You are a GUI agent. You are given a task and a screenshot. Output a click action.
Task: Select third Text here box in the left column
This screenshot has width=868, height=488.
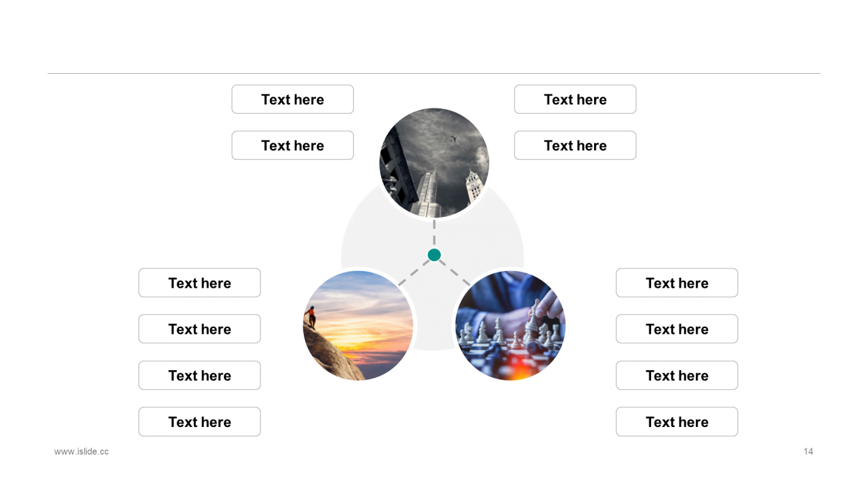(x=199, y=375)
